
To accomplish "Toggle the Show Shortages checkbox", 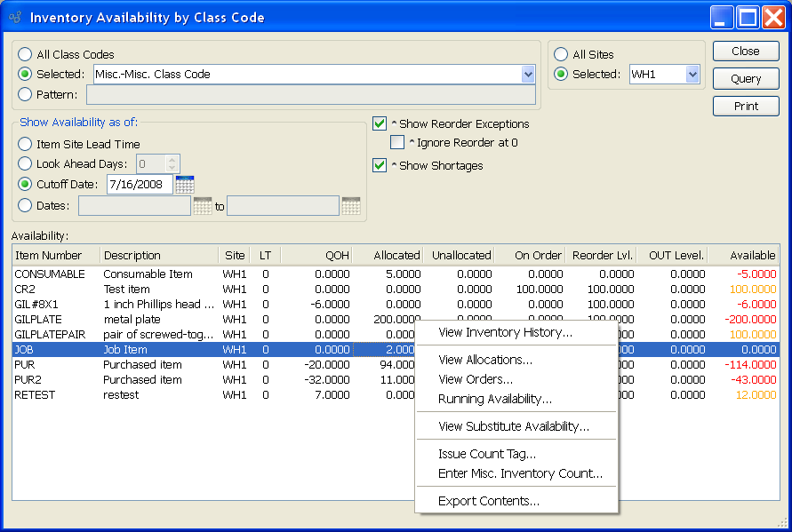I will coord(380,165).
